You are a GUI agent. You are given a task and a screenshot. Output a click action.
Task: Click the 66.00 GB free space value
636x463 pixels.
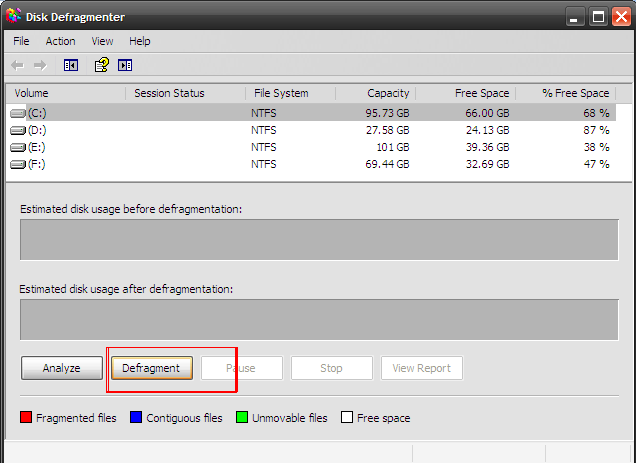[x=487, y=113]
